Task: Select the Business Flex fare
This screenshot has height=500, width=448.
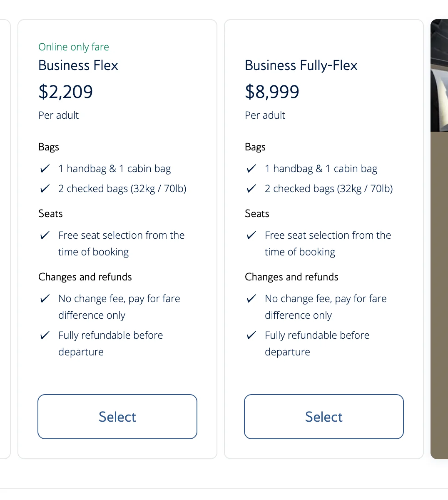Action: (x=117, y=416)
